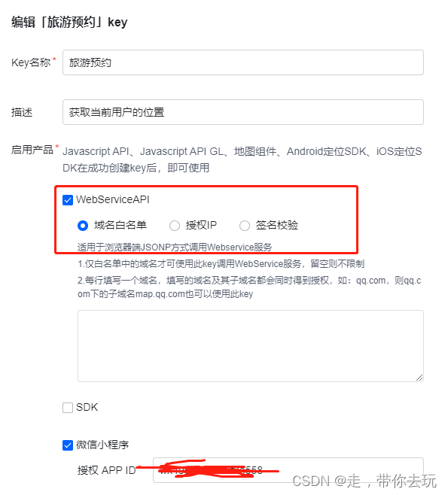448x495 pixels.
Task: Click the domain whitelist textarea
Action: (251, 346)
